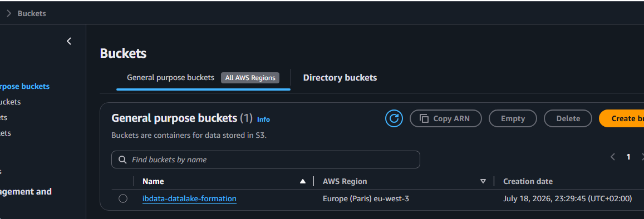Refresh the general purpose buckets list
This screenshot has width=644, height=219.
(394, 118)
